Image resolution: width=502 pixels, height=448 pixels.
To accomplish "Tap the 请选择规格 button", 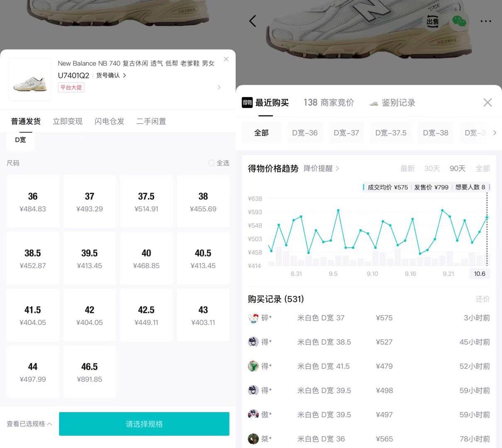I will coord(144,424).
